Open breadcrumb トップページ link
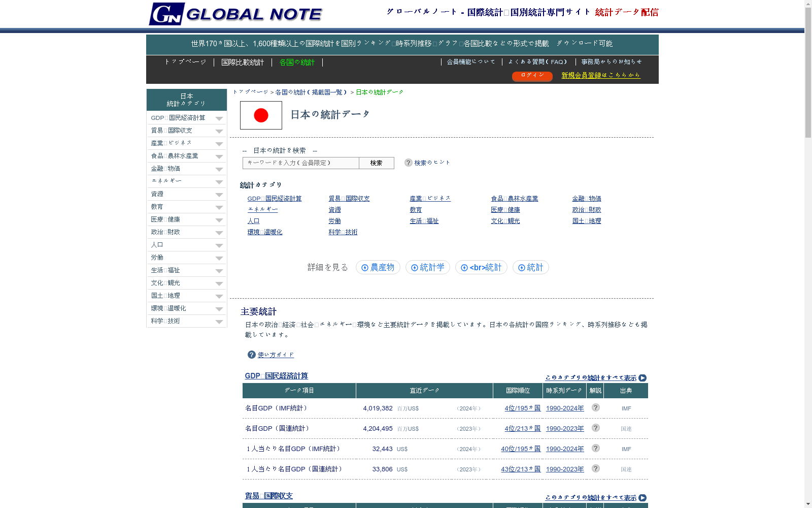Screen dimensions: 812x508 coord(251,92)
